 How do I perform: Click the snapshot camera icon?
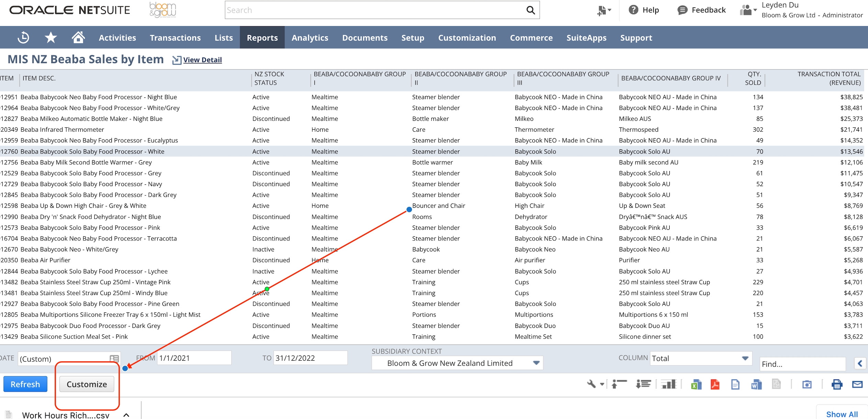[x=807, y=384]
